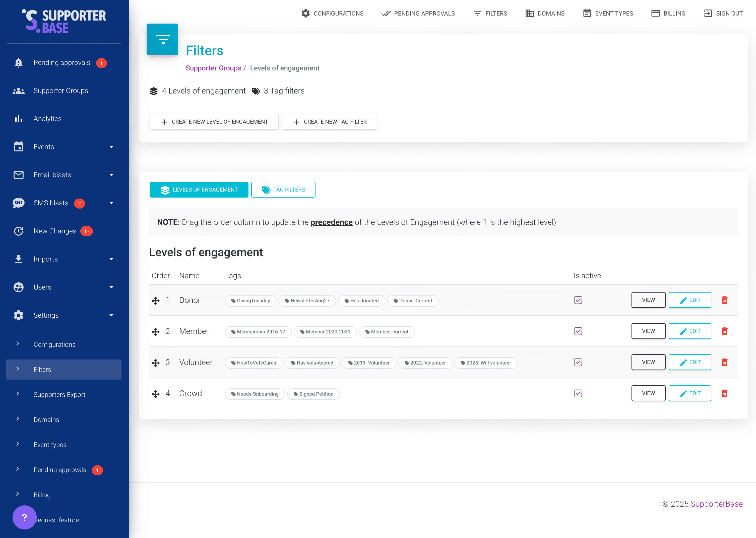Toggle Is active checkbox for Member

(578, 331)
